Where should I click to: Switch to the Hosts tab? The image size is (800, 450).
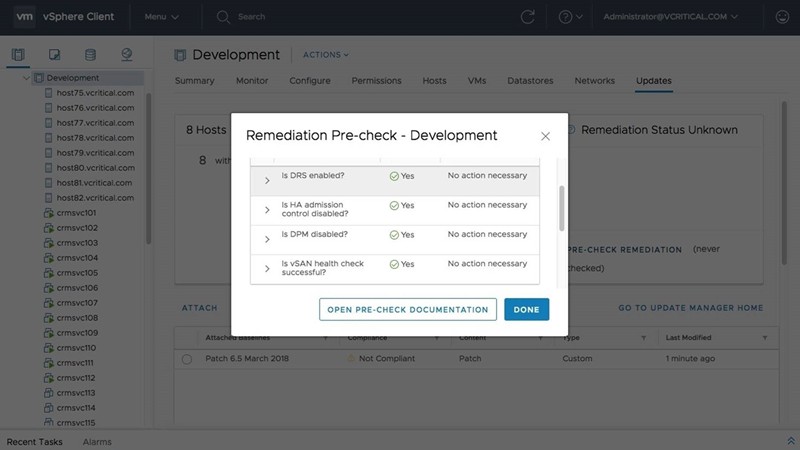tap(434, 81)
